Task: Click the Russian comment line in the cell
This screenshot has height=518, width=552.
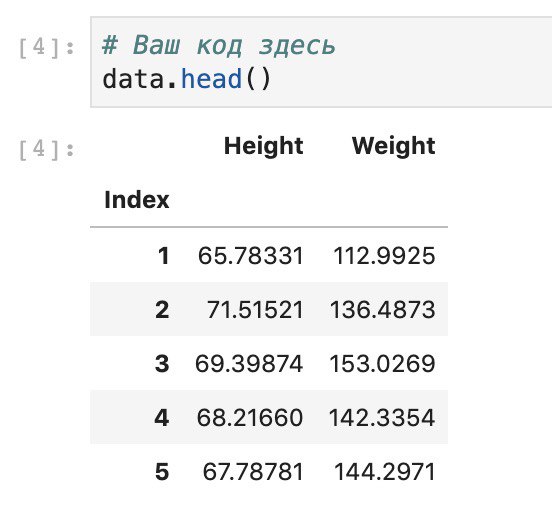Action: (x=219, y=45)
